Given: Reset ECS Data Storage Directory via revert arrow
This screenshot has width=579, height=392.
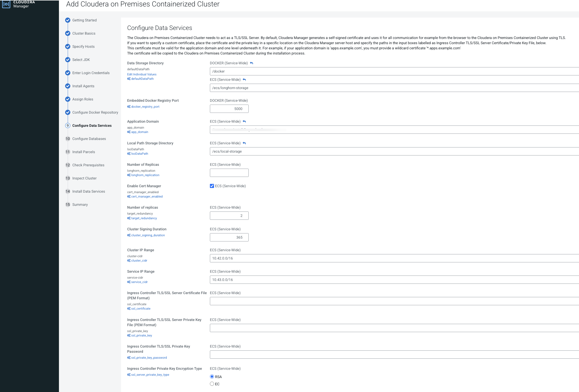Looking at the screenshot, I should [244, 80].
